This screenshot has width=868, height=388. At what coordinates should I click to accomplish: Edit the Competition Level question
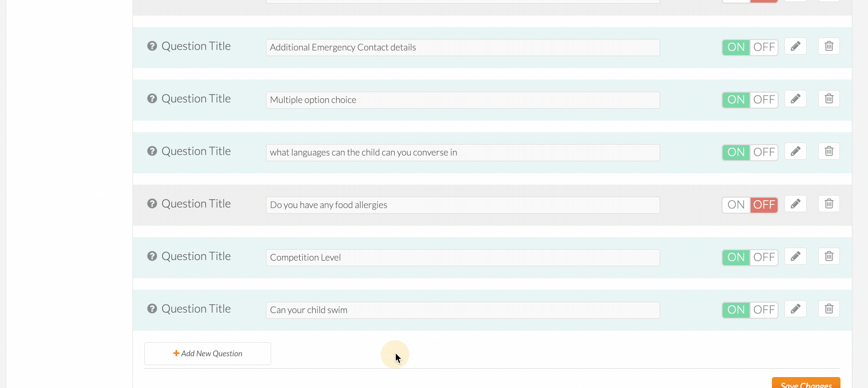795,256
